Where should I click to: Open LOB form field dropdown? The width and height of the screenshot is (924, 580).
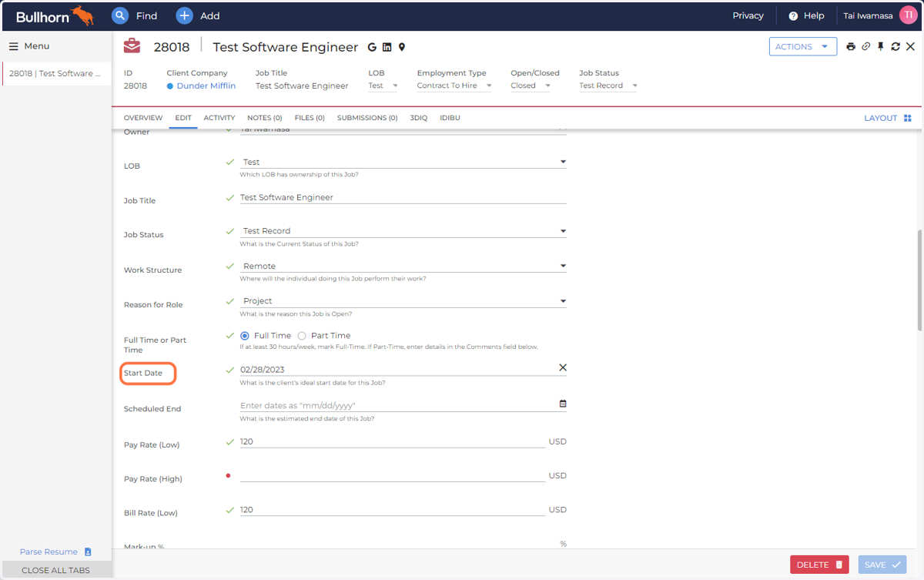tap(403, 163)
